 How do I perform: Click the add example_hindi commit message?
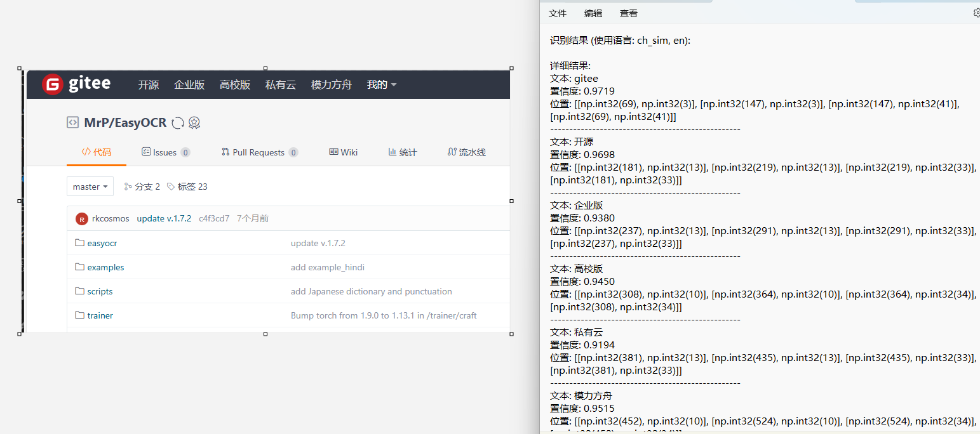tap(328, 267)
